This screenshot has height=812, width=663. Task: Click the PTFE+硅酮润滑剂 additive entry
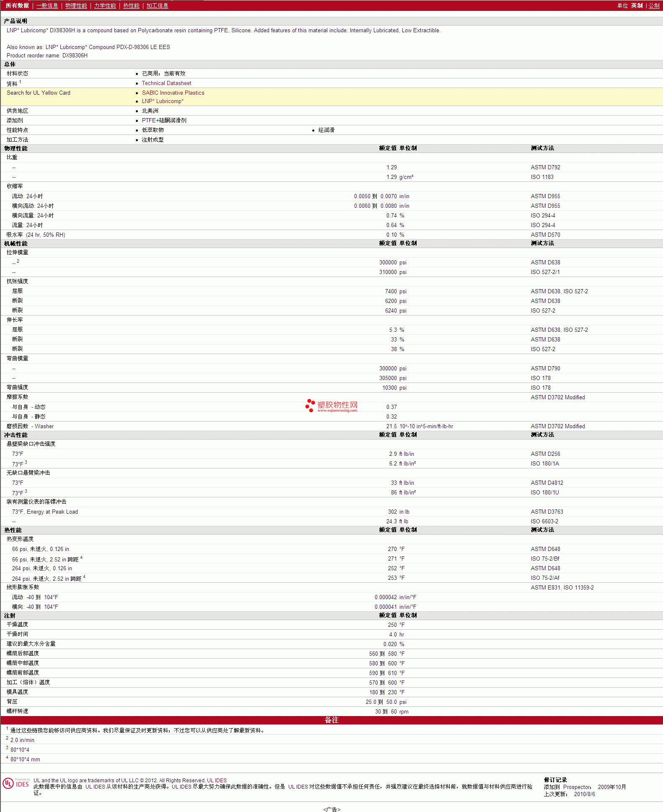(x=164, y=121)
